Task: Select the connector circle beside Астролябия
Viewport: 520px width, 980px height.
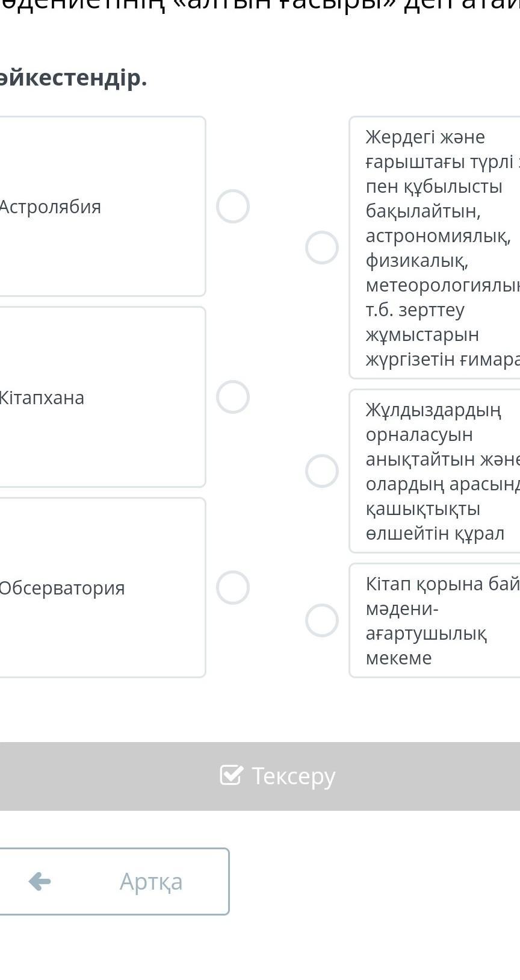Action: [x=233, y=207]
